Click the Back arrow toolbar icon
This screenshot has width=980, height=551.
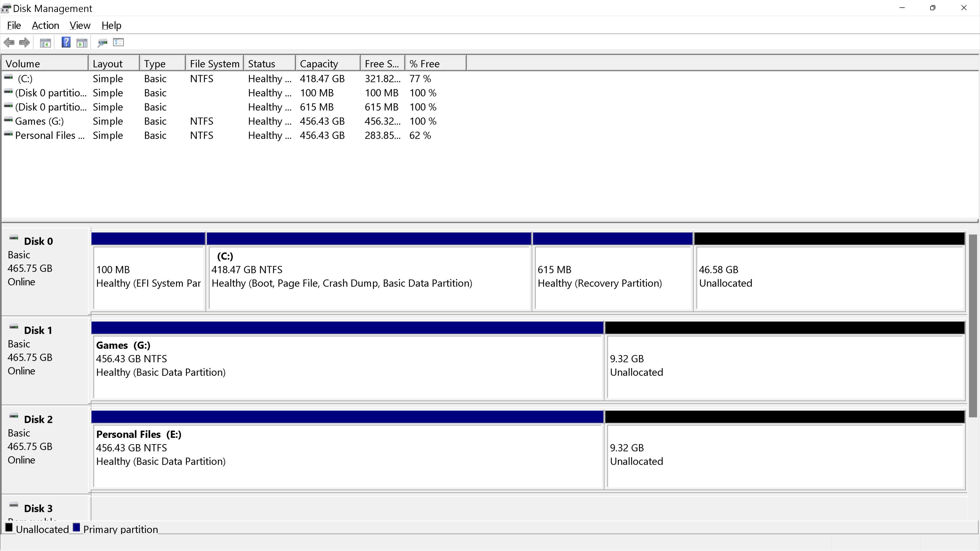click(9, 43)
